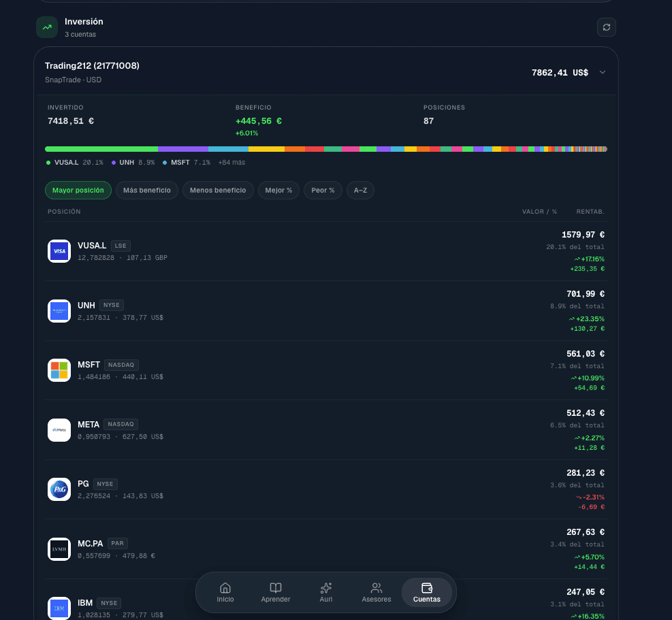This screenshot has width=672, height=620.
Task: Click the PG Procter & Gamble logo
Action: coord(59,489)
